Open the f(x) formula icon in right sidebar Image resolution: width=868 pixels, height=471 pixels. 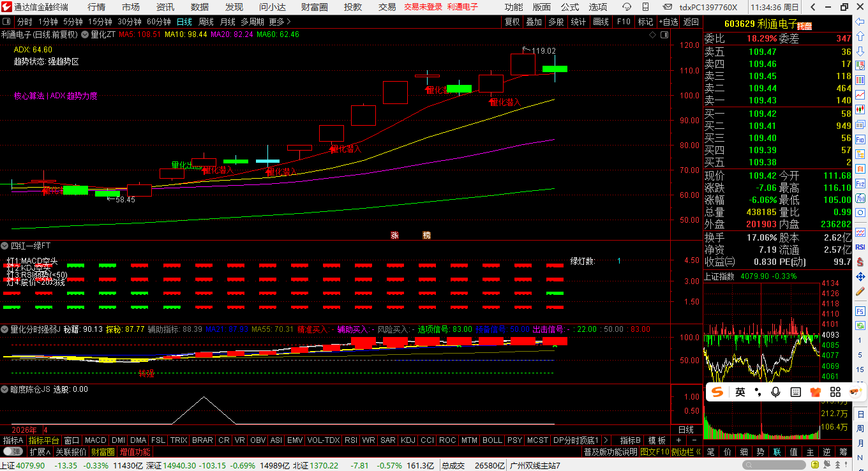(860, 198)
